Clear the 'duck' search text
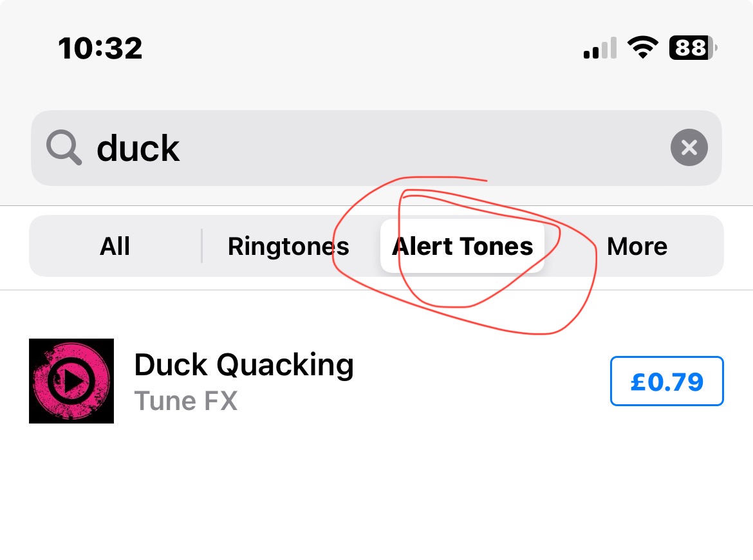753x560 pixels. (689, 149)
